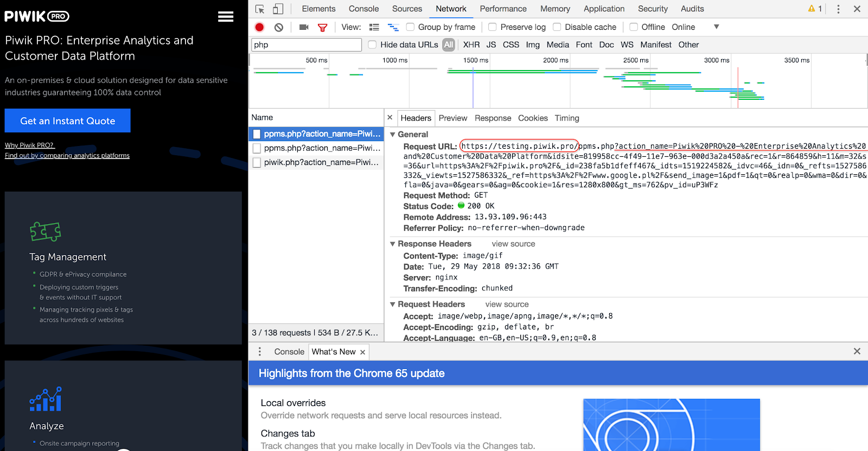
Task: Click the 2500 ms timeline marker
Action: [x=636, y=60]
